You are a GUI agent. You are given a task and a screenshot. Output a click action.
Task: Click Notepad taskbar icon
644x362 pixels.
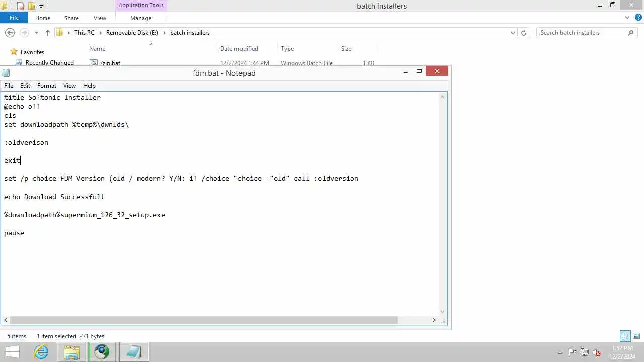pos(134,352)
